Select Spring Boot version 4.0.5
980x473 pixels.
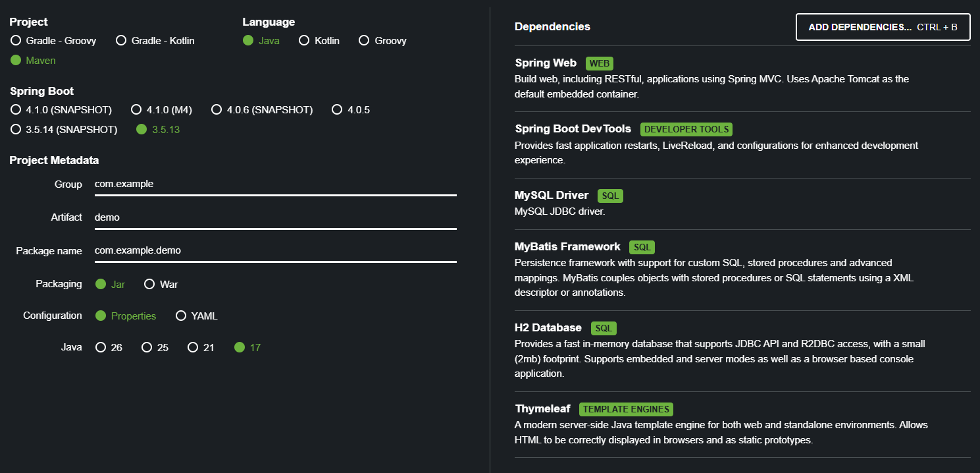[x=337, y=109]
